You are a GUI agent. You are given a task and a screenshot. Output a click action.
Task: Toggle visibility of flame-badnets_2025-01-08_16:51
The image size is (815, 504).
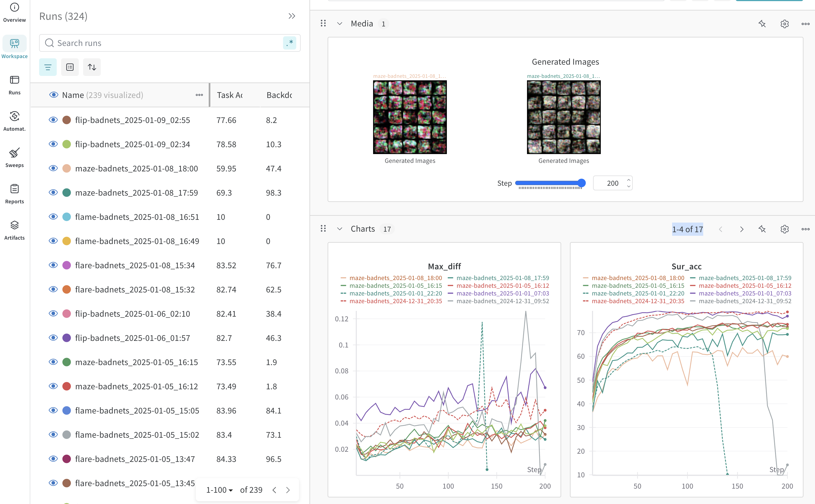[53, 217]
